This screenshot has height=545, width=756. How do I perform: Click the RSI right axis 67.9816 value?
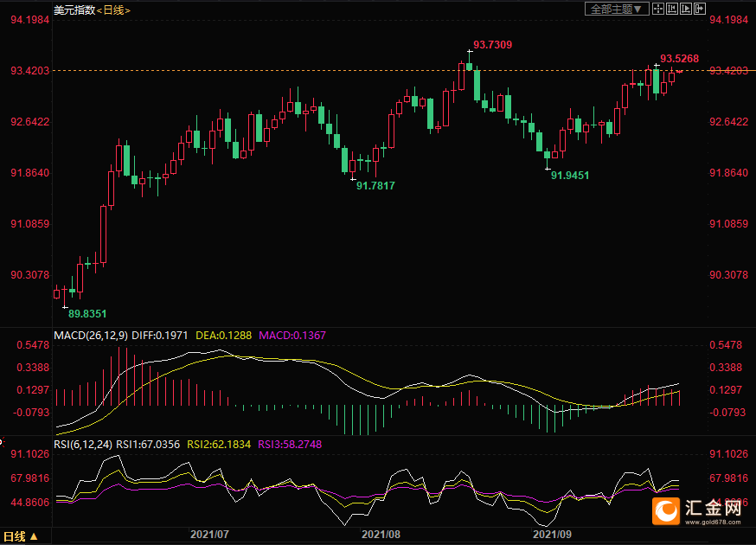coord(728,478)
